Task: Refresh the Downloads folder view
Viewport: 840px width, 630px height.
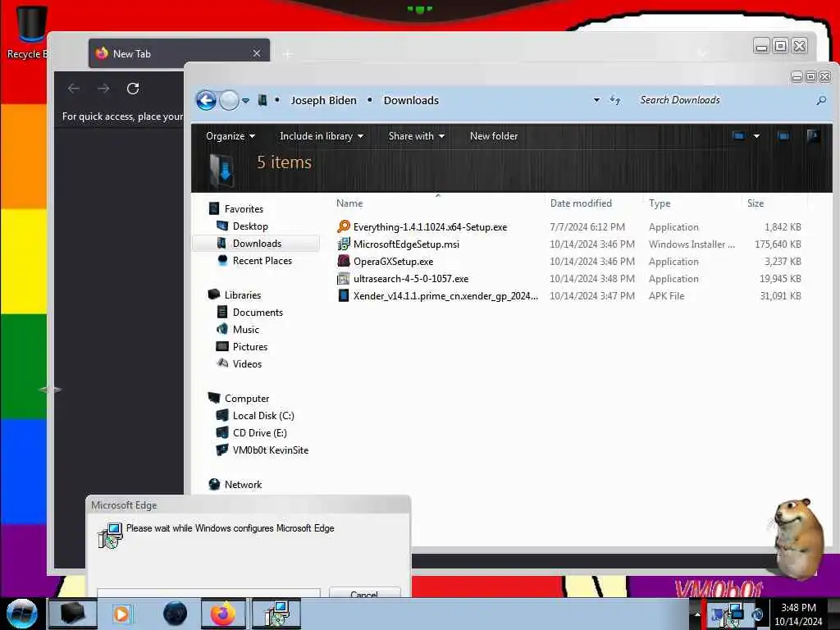Action: click(x=615, y=100)
